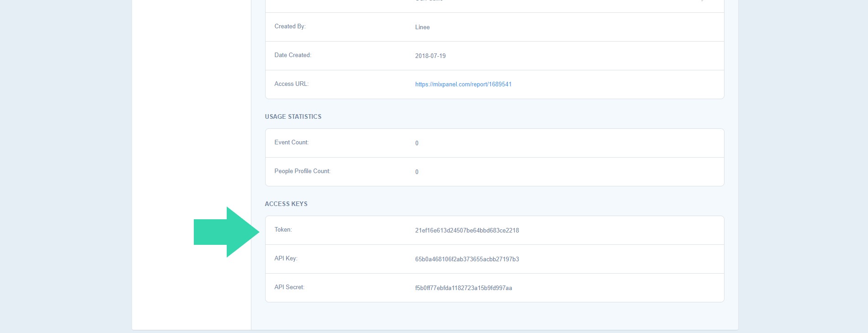Click the Created By name Linee
This screenshot has height=333, width=868.
point(422,27)
